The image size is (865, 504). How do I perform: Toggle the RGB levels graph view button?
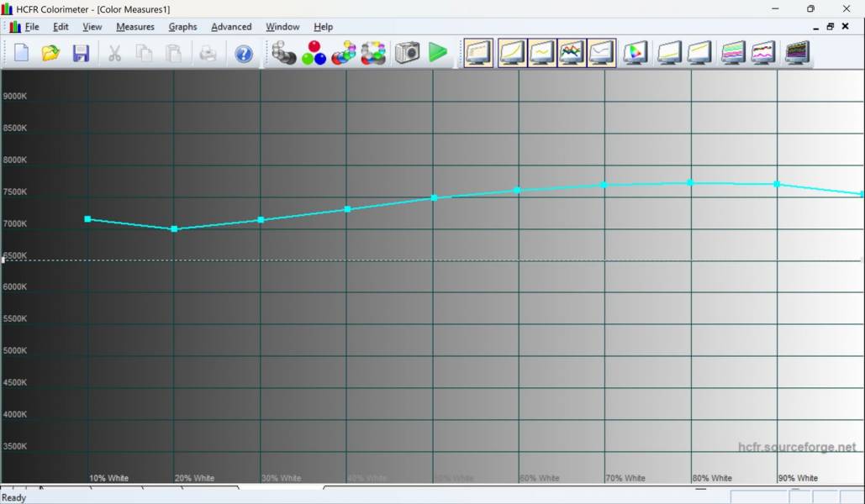click(x=572, y=53)
